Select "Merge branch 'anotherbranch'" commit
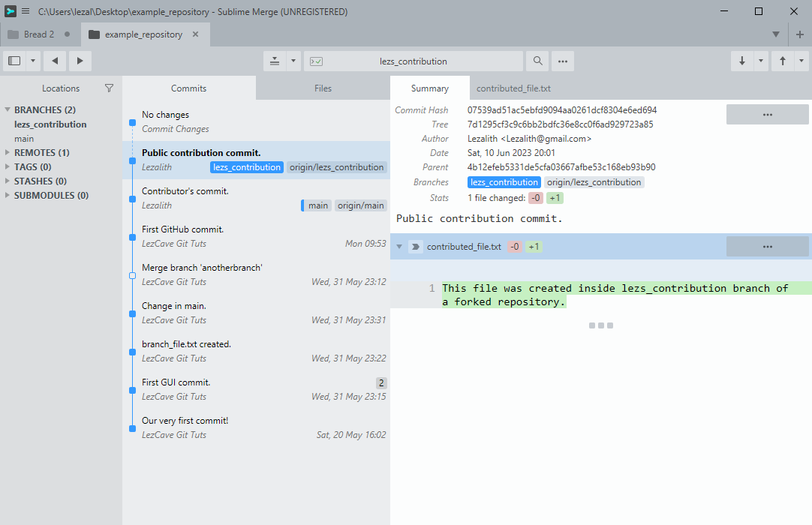 (x=257, y=275)
